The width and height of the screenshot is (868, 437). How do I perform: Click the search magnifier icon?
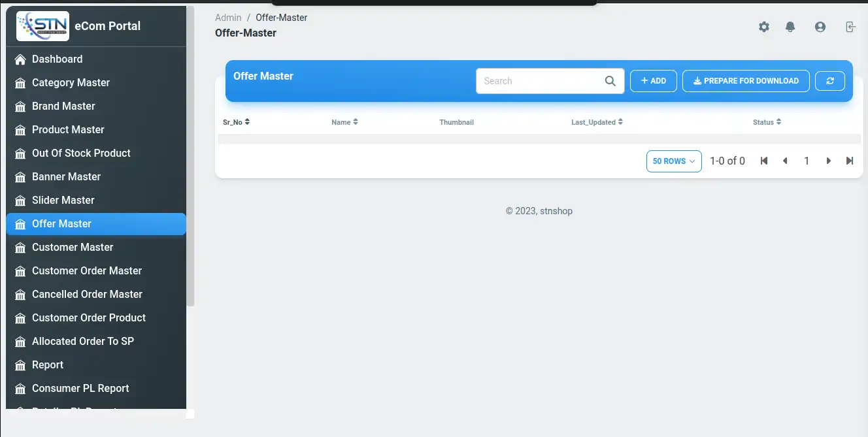pos(610,81)
